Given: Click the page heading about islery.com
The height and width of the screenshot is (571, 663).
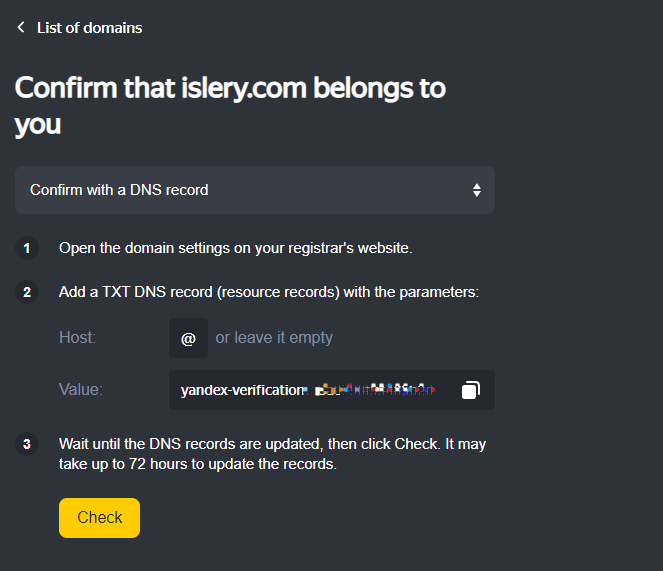Looking at the screenshot, I should click(230, 106).
